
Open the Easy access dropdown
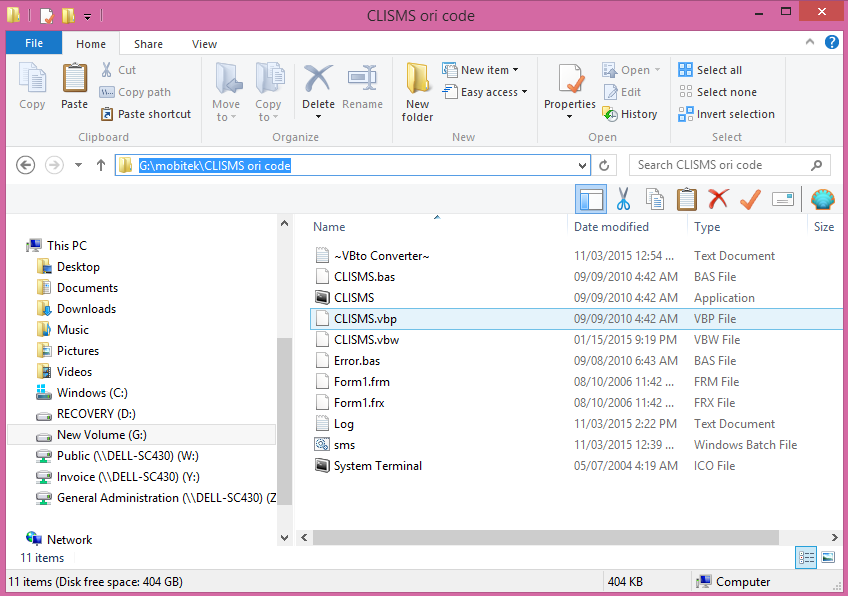tap(493, 92)
